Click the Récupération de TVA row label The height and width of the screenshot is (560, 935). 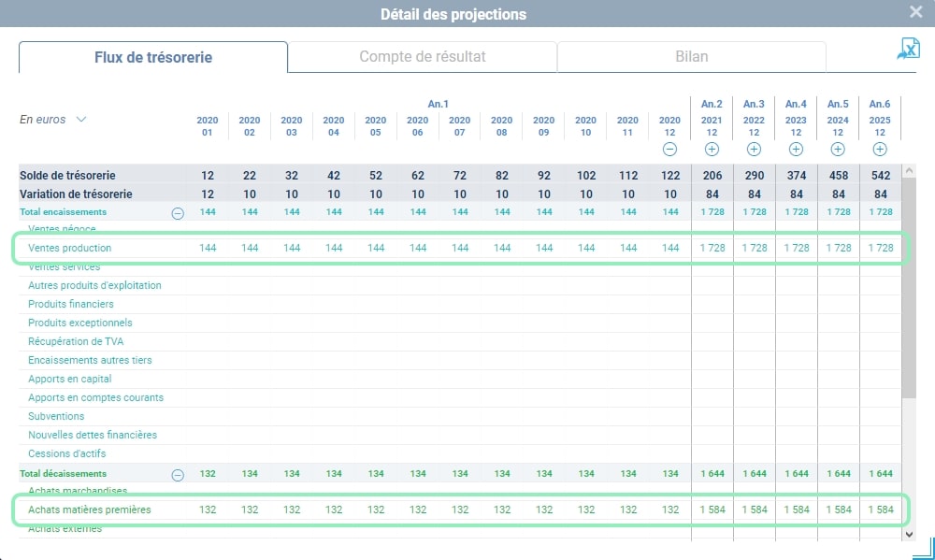point(76,341)
